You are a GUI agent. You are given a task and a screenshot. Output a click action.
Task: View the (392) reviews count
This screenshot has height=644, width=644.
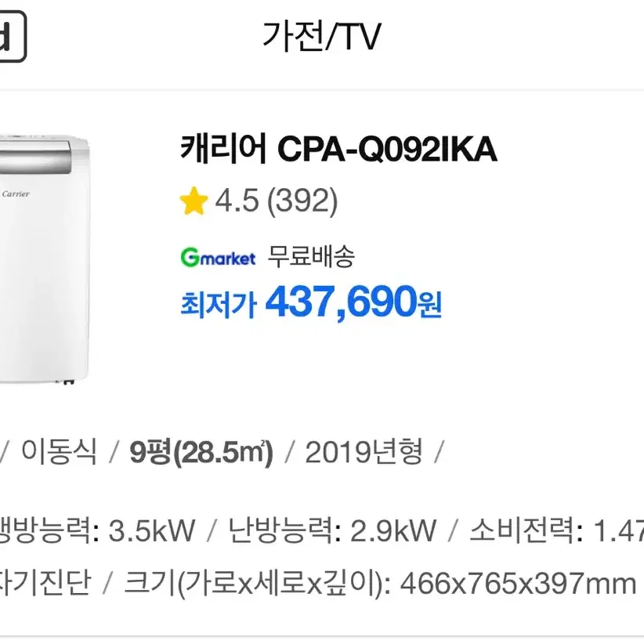302,201
